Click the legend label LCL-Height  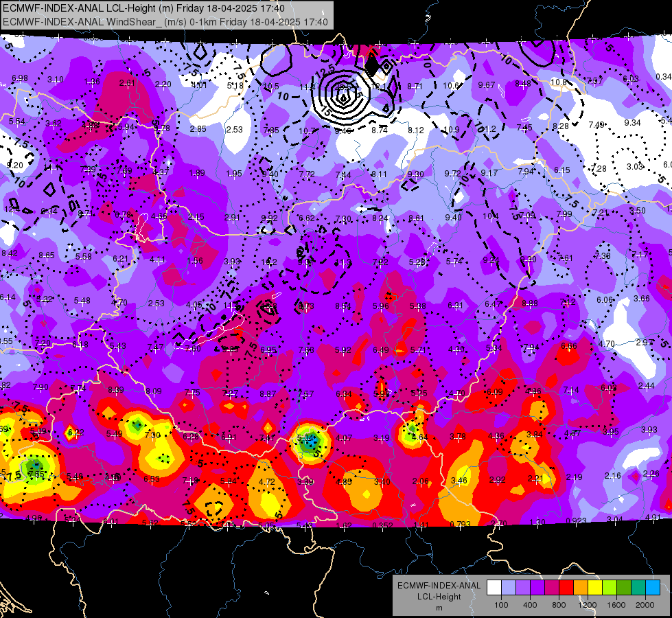tap(439, 597)
